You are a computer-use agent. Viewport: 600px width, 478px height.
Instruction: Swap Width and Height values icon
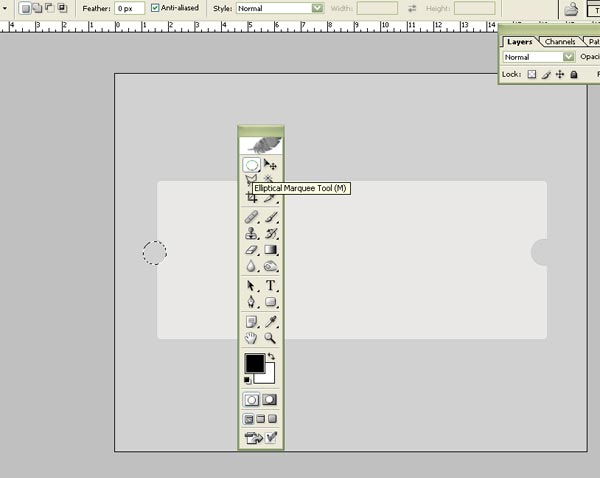tap(412, 8)
